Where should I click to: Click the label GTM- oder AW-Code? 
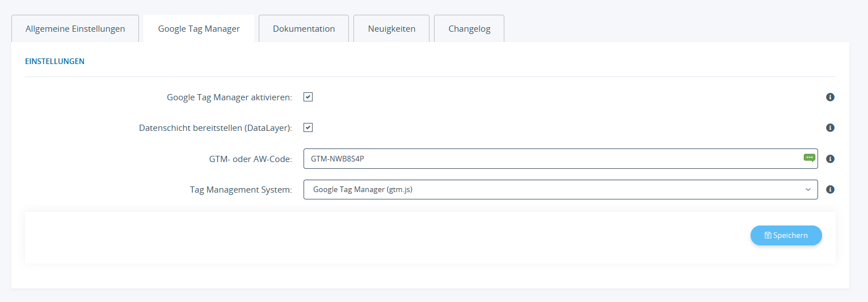coord(250,159)
